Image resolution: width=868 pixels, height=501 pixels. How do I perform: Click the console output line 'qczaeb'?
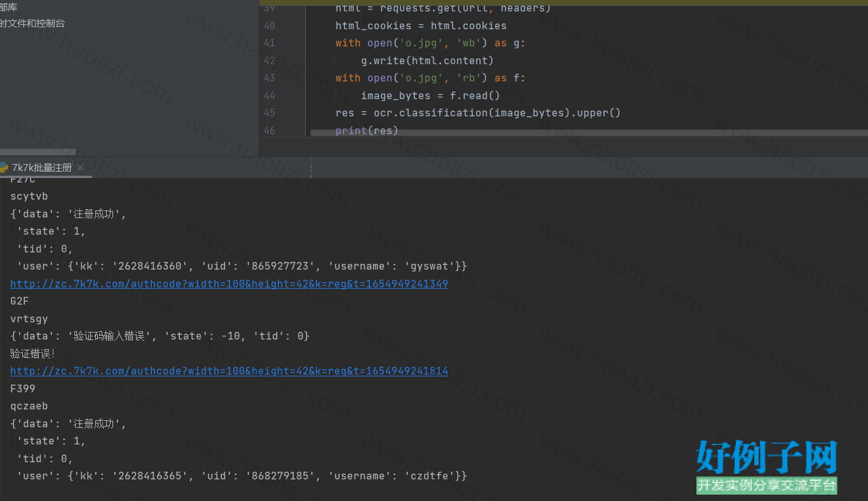point(29,406)
